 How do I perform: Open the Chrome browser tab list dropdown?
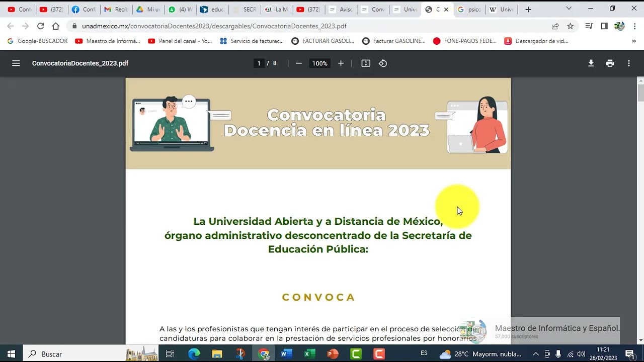tap(569, 9)
